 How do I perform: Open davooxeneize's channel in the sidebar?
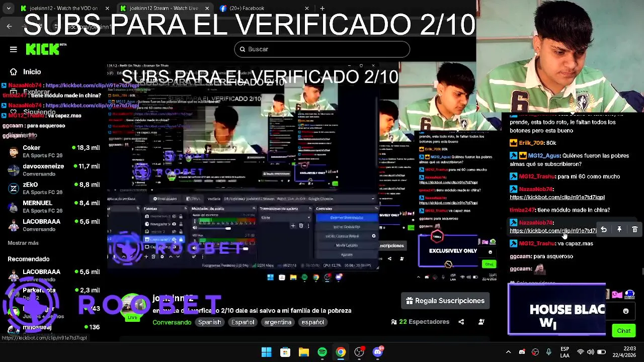click(x=53, y=170)
